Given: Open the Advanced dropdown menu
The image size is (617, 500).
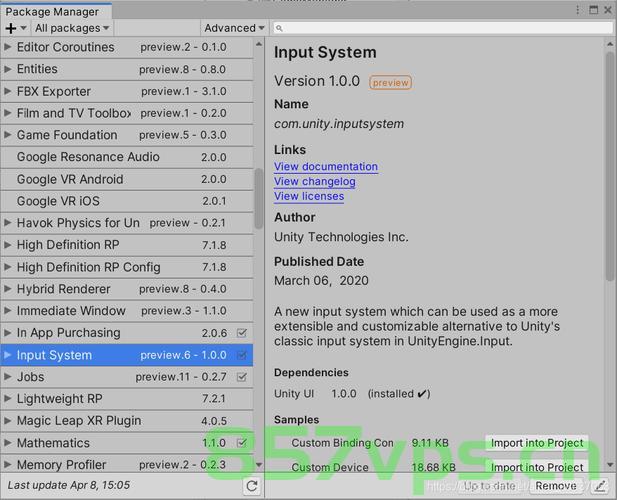Looking at the screenshot, I should pos(234,28).
